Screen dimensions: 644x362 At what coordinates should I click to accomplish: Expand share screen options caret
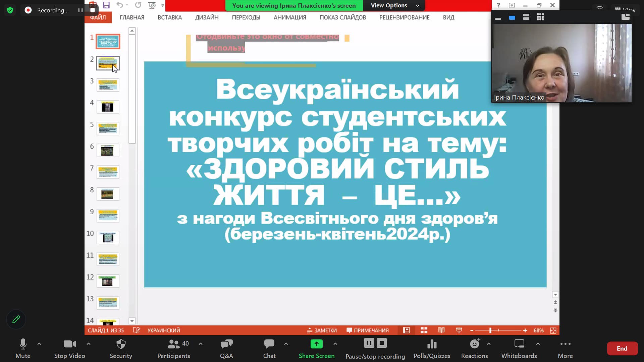coord(335,344)
